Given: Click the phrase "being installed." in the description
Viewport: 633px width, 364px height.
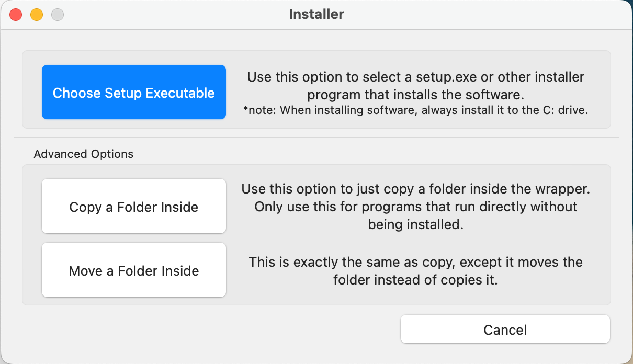Looking at the screenshot, I should 415,225.
